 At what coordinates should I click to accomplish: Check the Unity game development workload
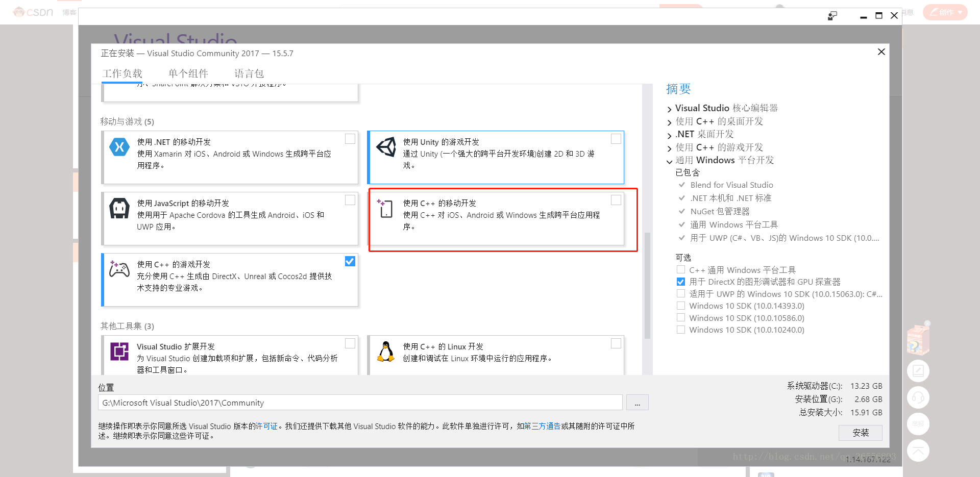(616, 139)
